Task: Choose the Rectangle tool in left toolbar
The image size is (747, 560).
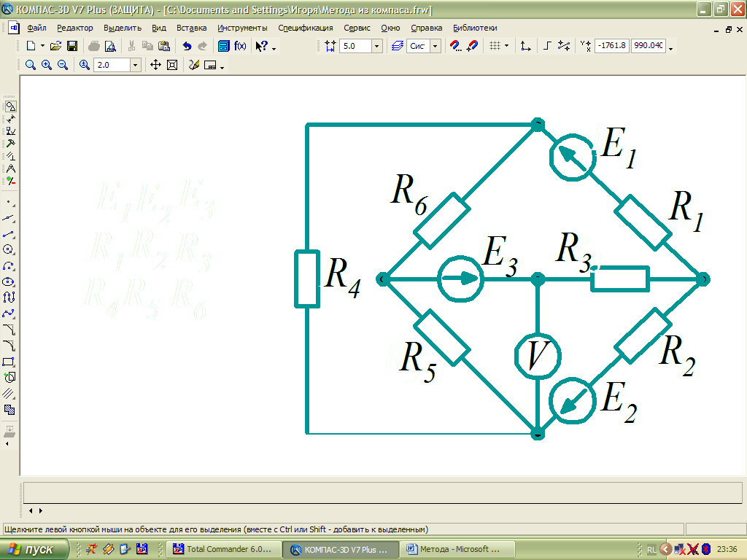Action: (x=9, y=362)
